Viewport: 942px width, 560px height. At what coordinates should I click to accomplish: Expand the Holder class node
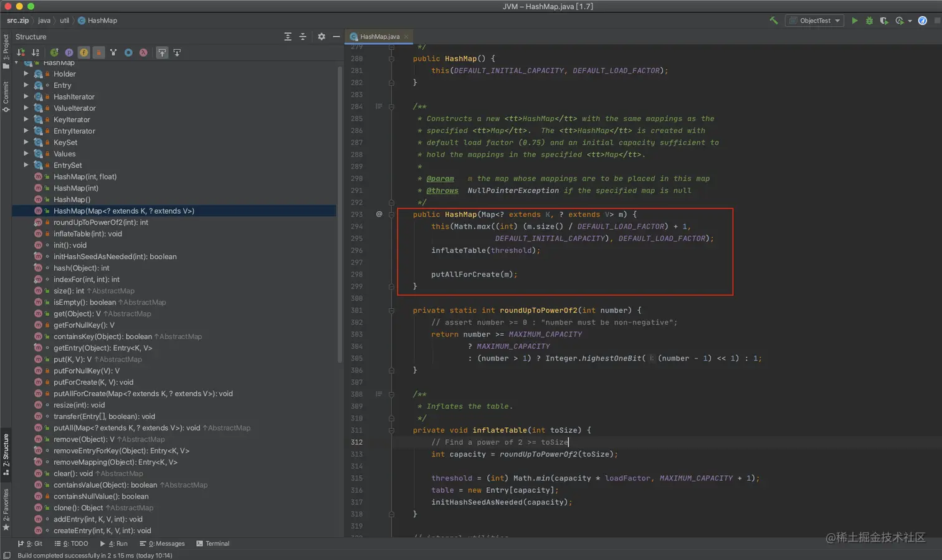click(x=26, y=74)
